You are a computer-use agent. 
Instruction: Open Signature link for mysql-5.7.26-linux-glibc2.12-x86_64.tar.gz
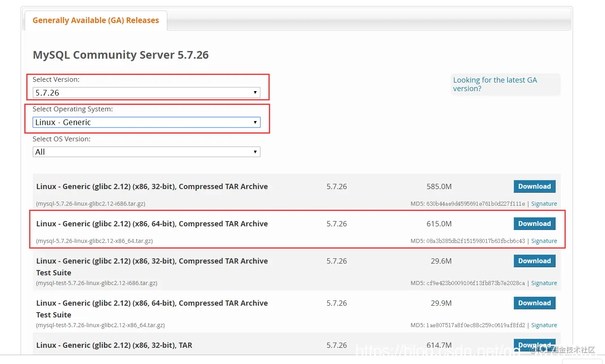pyautogui.click(x=544, y=241)
